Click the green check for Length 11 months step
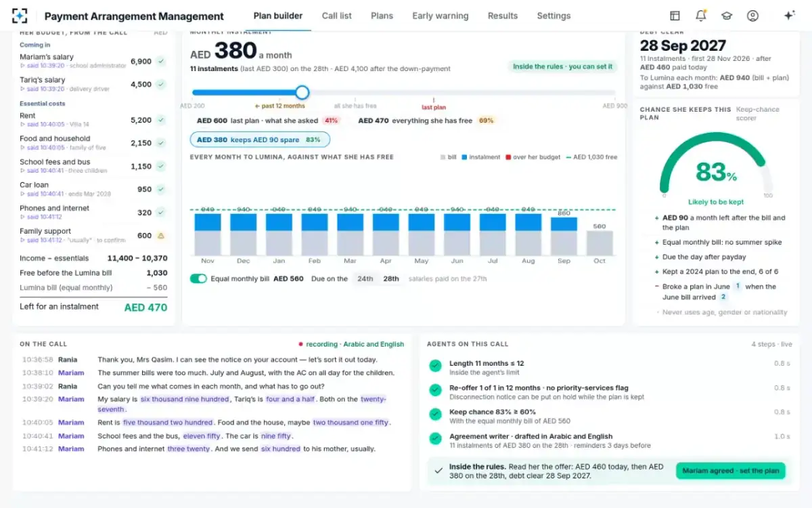This screenshot has height=508, width=812. [x=435, y=366]
